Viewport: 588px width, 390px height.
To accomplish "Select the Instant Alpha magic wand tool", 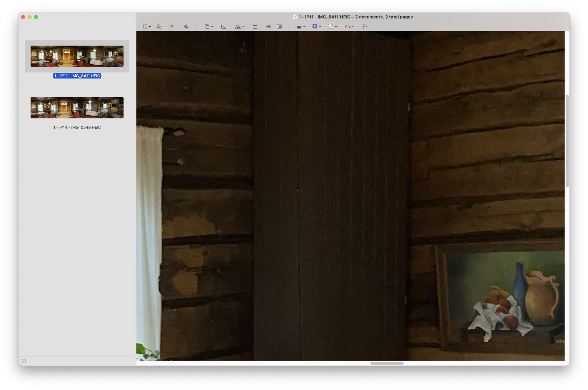I will [x=159, y=26].
